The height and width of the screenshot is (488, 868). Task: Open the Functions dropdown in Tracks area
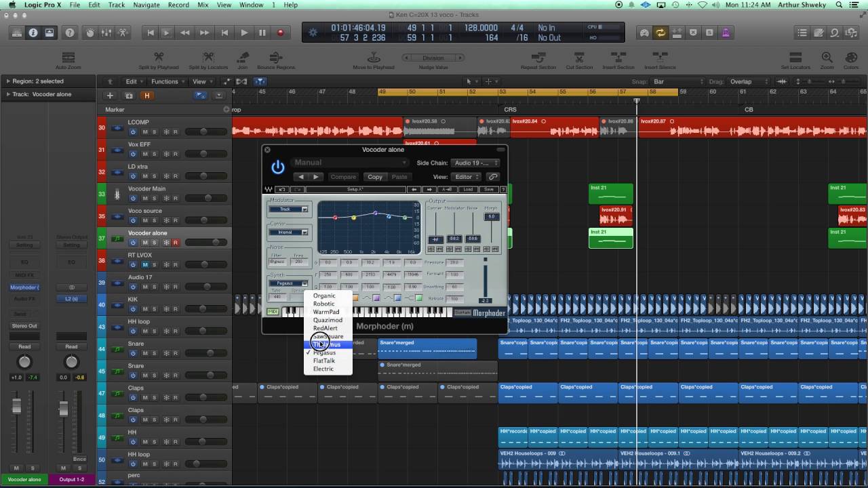pyautogui.click(x=167, y=81)
